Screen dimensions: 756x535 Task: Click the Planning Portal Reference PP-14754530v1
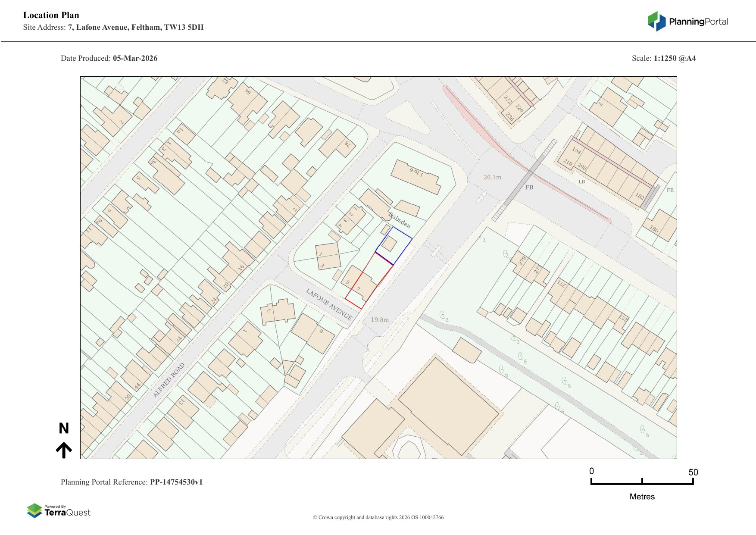click(131, 482)
